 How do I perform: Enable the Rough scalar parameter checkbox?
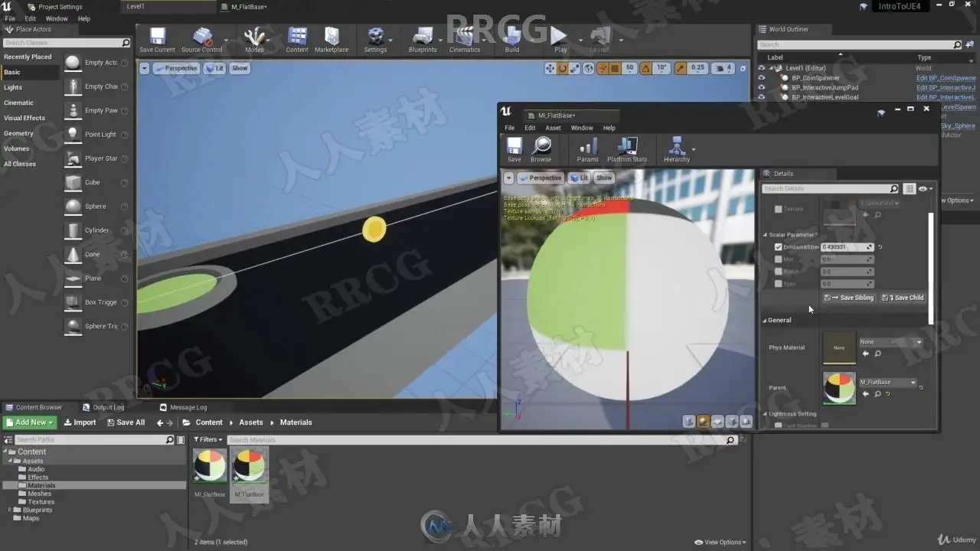(778, 272)
